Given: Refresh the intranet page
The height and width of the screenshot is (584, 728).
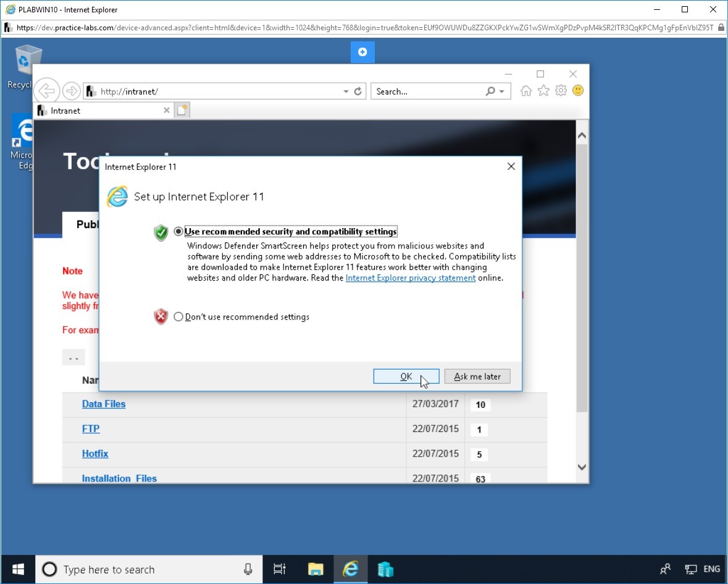Looking at the screenshot, I should click(x=358, y=91).
